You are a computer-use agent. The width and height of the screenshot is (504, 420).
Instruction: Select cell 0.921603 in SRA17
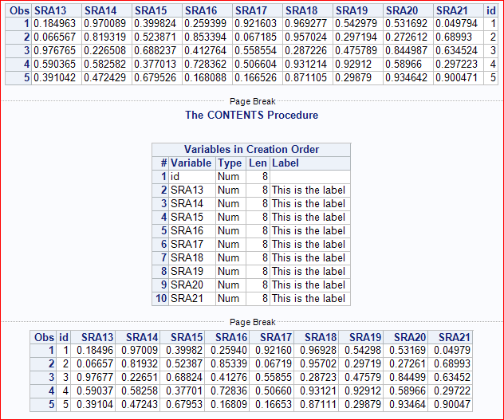(255, 24)
